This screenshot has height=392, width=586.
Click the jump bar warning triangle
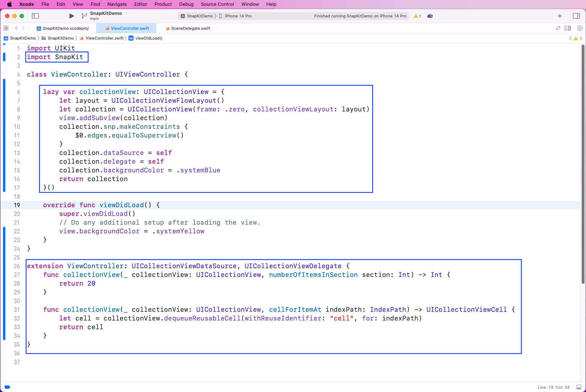click(x=575, y=38)
